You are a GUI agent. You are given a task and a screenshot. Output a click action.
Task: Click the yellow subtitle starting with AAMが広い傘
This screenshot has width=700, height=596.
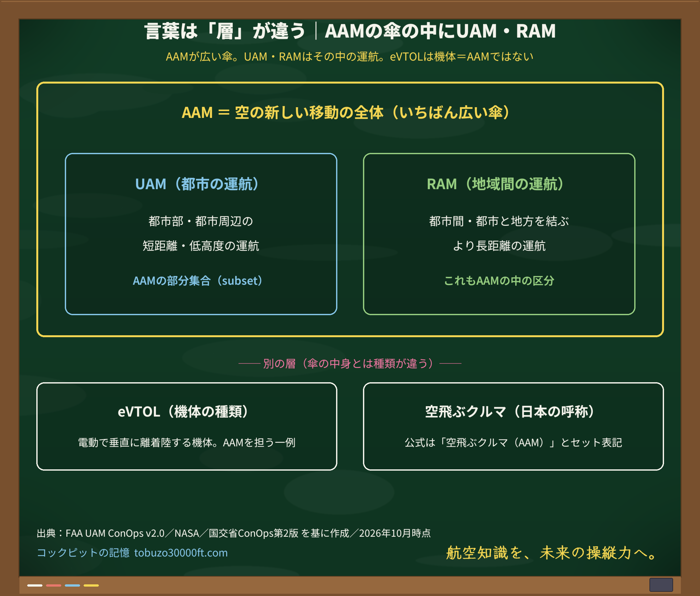point(350,56)
